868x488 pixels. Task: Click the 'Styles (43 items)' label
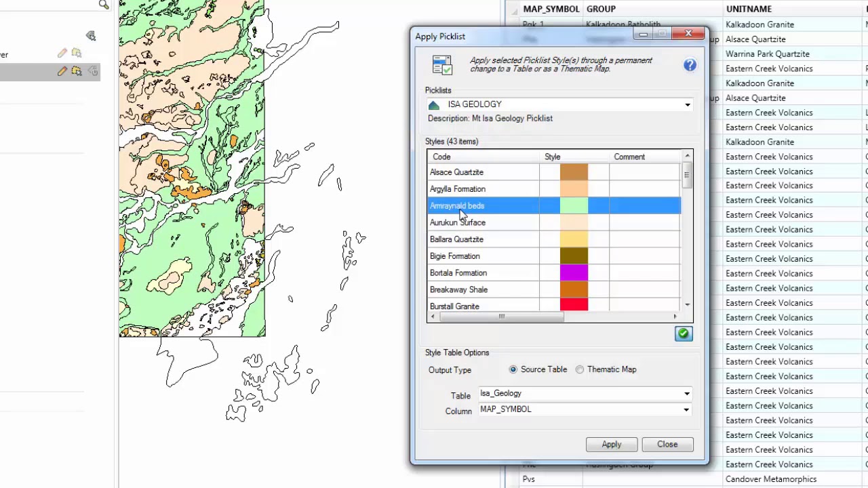(452, 142)
